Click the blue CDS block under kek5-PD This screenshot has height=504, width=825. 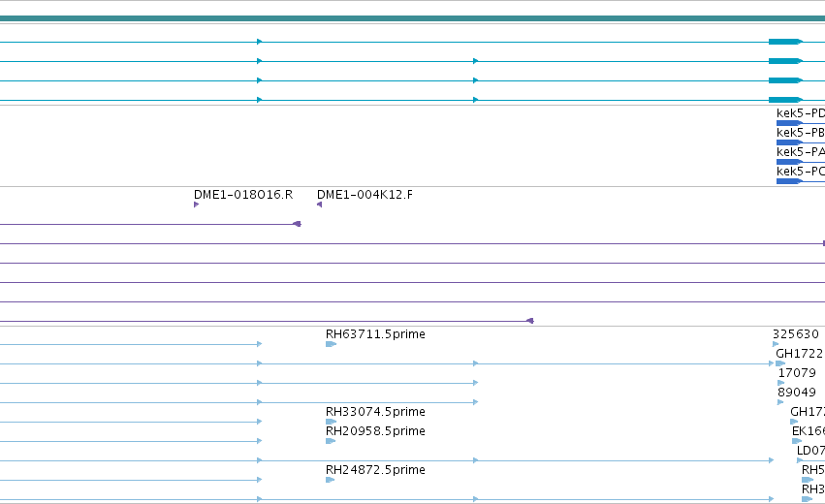coord(789,123)
